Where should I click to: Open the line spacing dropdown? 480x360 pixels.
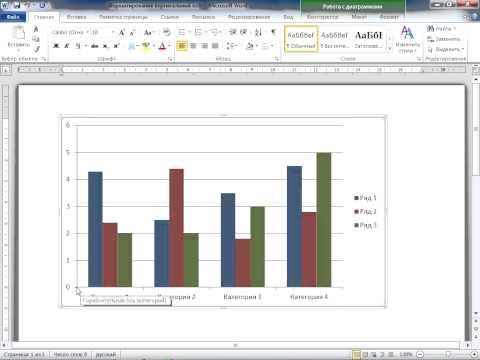point(231,46)
